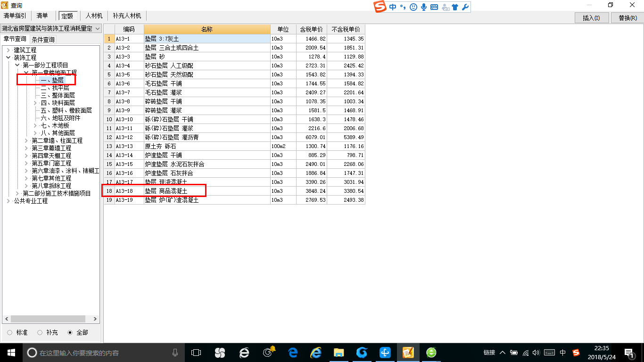The height and width of the screenshot is (362, 644).
Task: Expand the 建筑工程 tree node
Action: point(8,50)
